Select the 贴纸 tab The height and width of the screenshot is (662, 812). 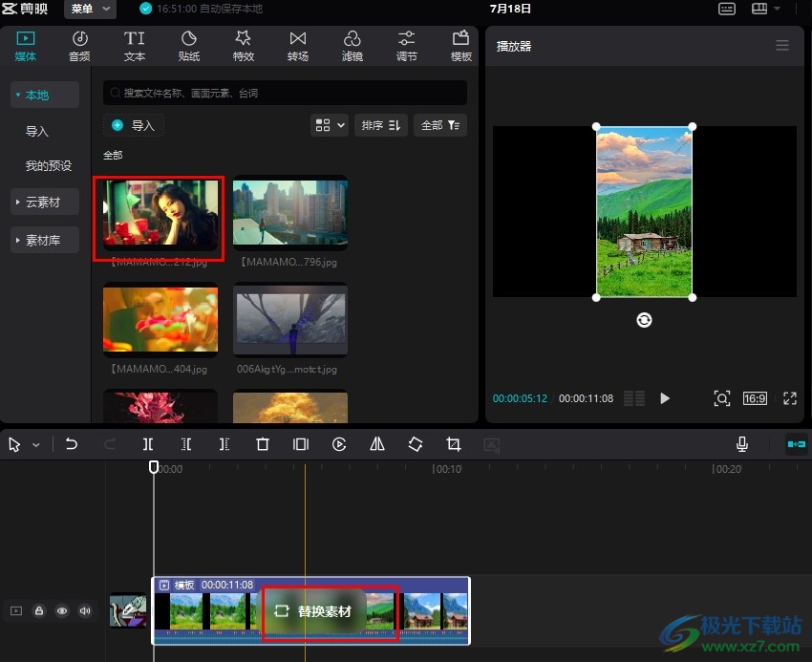[189, 46]
